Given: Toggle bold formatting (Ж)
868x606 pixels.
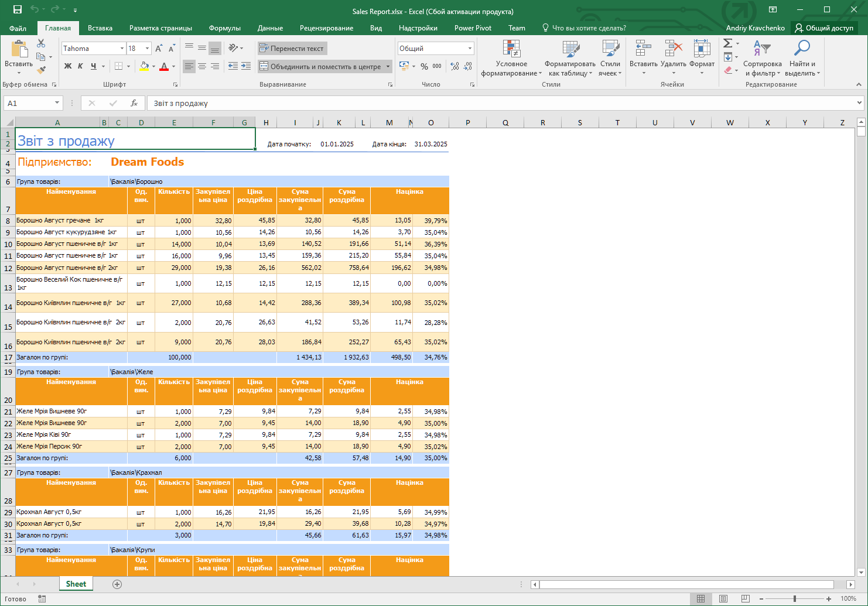Looking at the screenshot, I should (x=68, y=66).
